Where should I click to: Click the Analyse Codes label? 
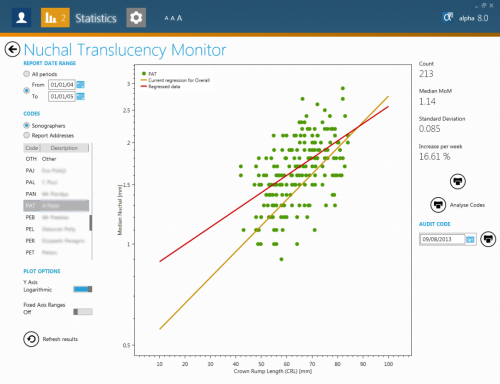[x=467, y=205]
